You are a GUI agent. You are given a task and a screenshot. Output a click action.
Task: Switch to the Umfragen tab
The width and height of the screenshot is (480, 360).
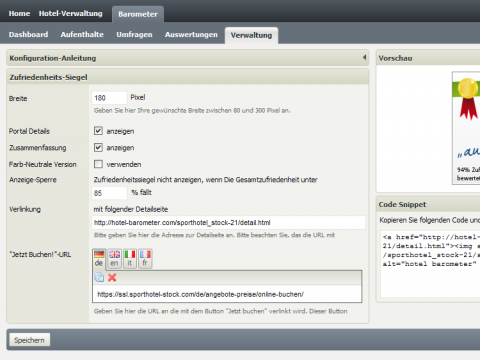pos(134,35)
